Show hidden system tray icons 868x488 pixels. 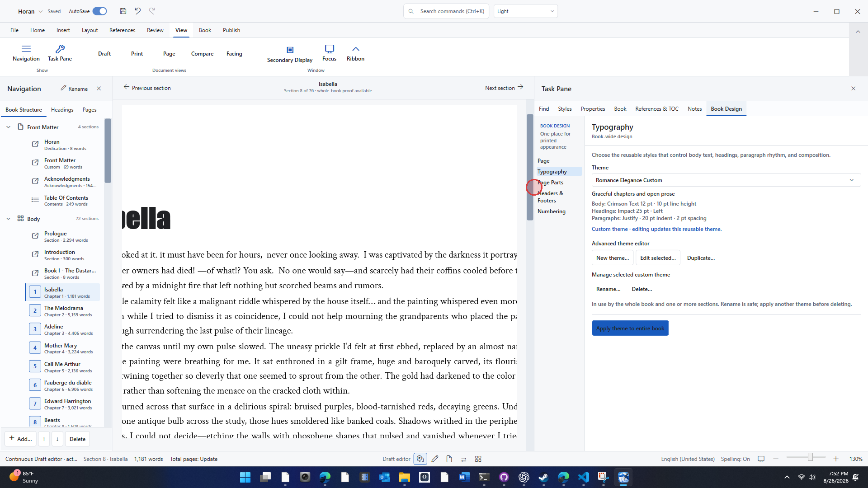pos(787,477)
